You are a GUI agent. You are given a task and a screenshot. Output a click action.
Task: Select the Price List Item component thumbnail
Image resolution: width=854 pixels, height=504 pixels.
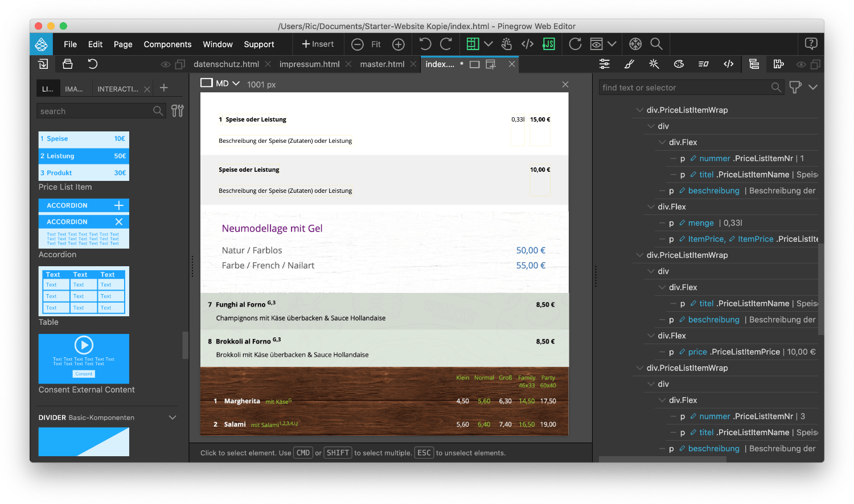click(84, 156)
